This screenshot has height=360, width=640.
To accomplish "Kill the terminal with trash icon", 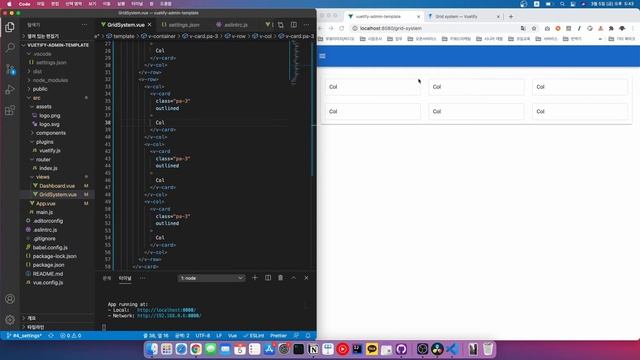I will coord(280,278).
